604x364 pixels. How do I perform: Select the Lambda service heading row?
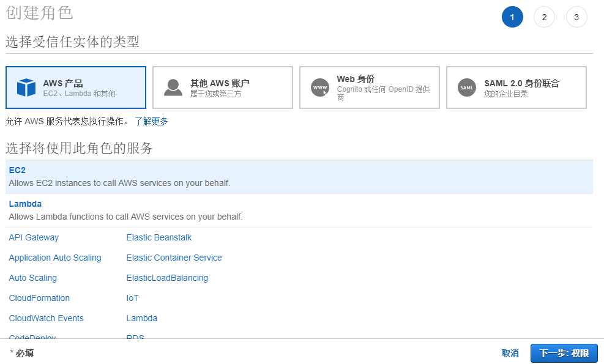tap(299, 210)
